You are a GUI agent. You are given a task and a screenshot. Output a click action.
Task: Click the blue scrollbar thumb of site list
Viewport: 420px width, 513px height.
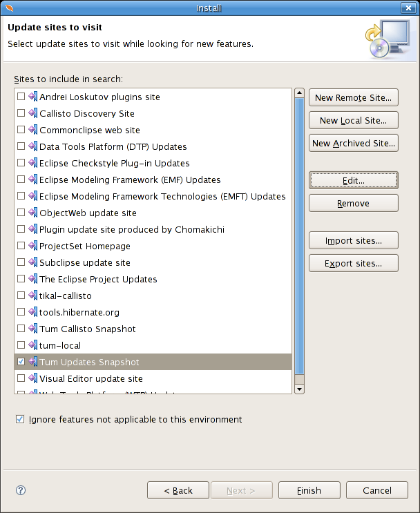point(299,236)
